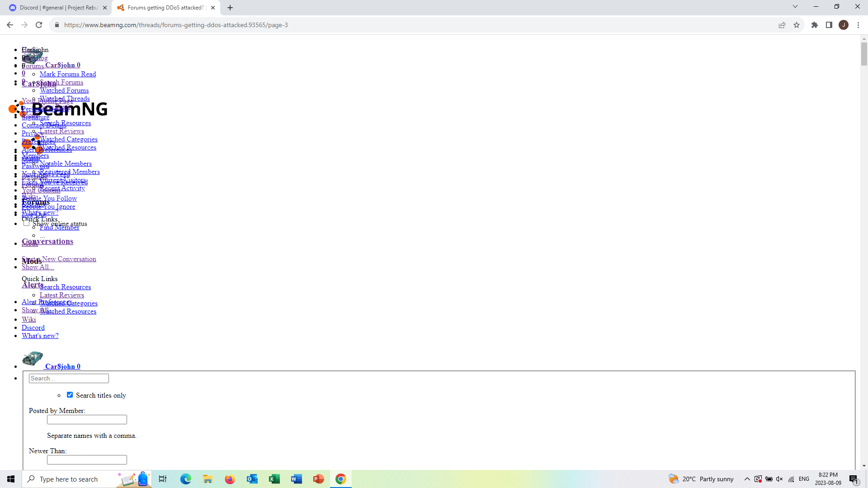Follow the Mark Forums Read link
The width and height of the screenshot is (868, 488).
[x=68, y=74]
